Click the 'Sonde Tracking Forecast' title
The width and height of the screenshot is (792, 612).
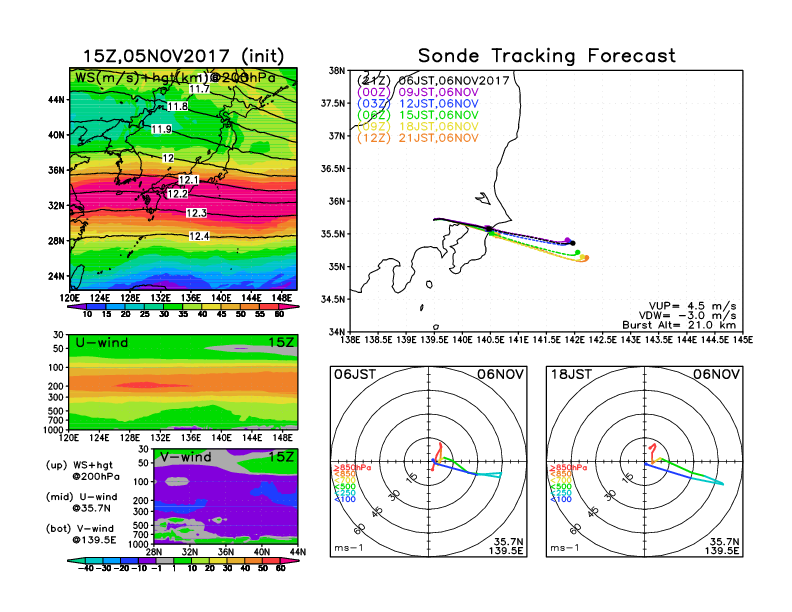[x=547, y=56]
